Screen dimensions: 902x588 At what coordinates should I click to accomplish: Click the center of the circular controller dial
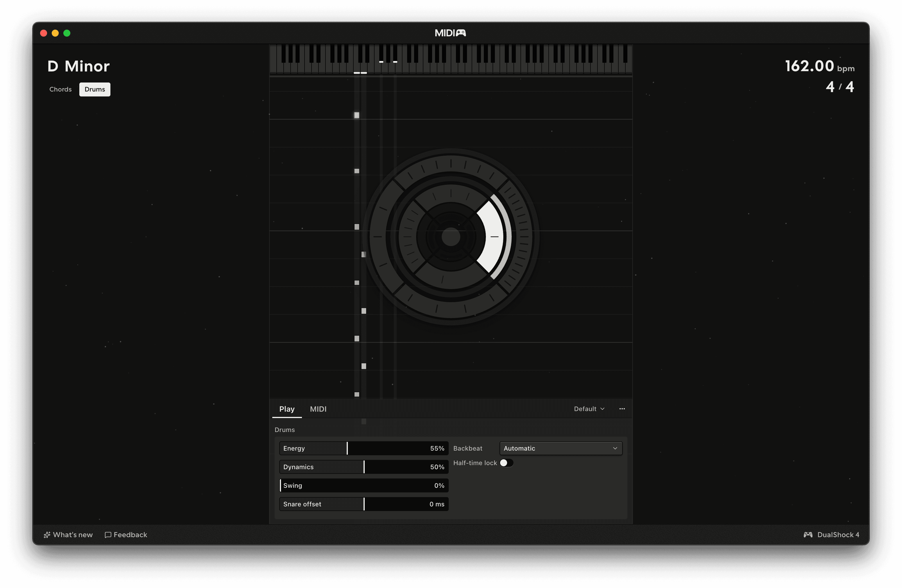[451, 237]
